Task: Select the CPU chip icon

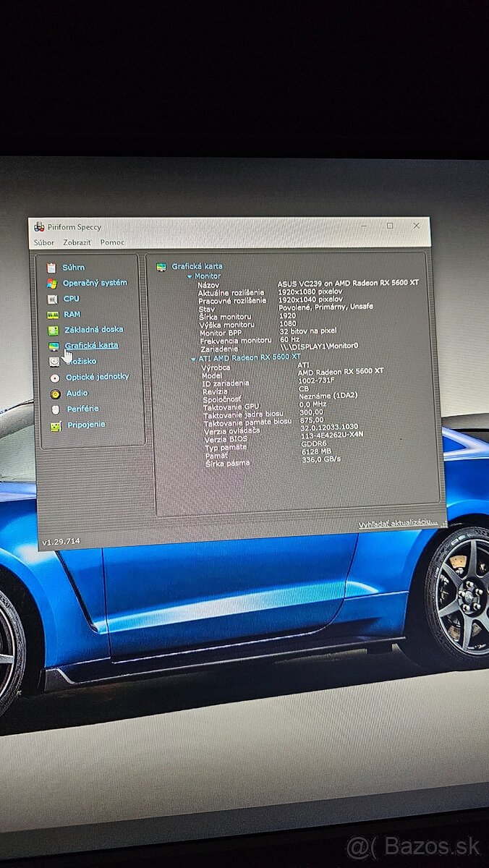Action: click(x=52, y=299)
